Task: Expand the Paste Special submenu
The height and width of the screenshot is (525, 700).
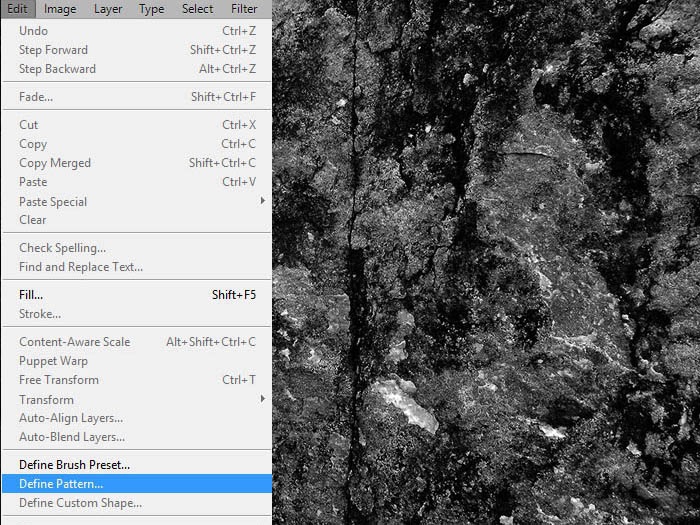Action: [137, 201]
